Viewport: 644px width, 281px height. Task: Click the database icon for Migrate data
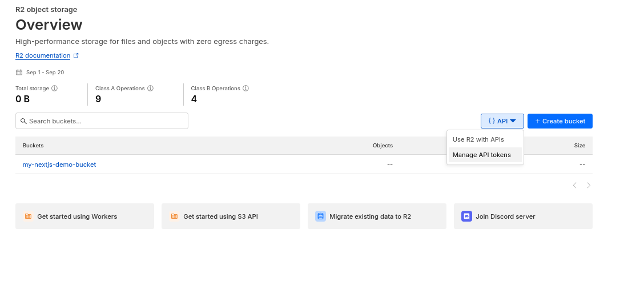[x=320, y=216]
